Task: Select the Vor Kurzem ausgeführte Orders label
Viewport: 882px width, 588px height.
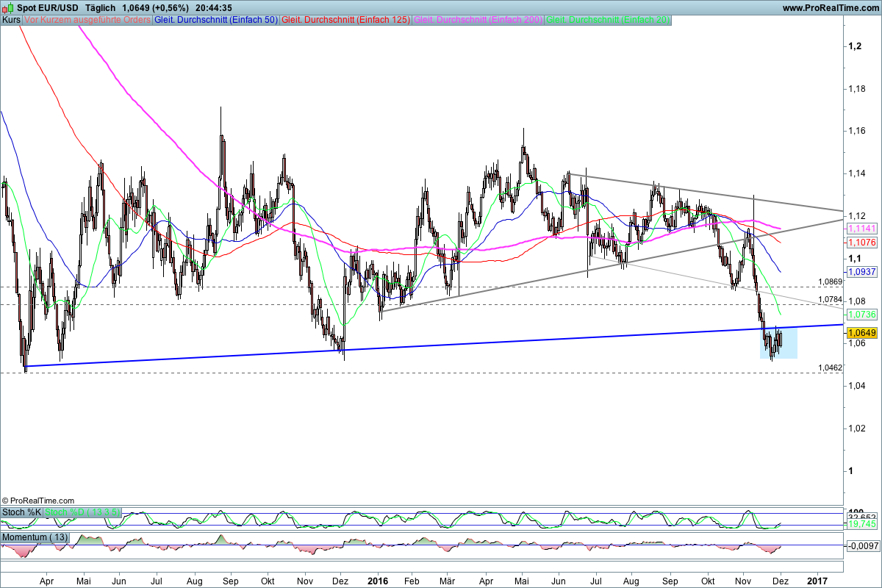Action: pyautogui.click(x=87, y=20)
